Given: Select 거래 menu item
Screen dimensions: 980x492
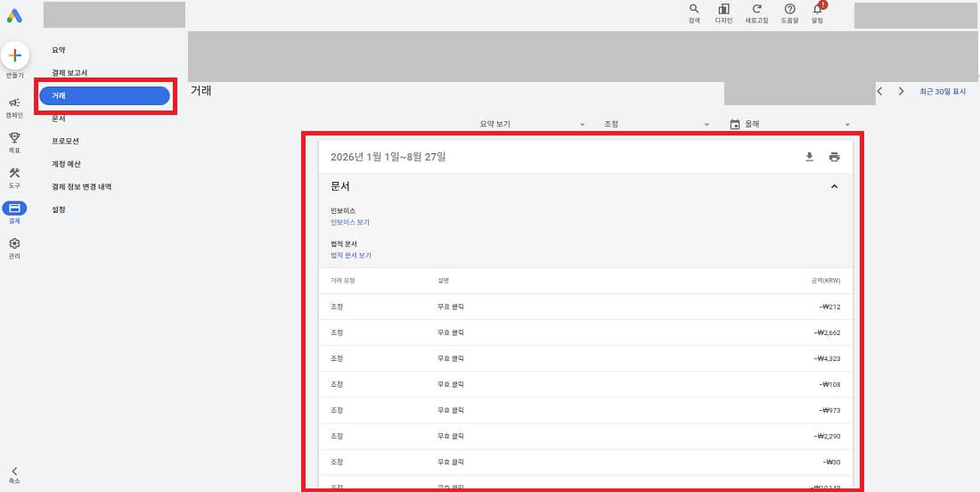Looking at the screenshot, I should [104, 95].
